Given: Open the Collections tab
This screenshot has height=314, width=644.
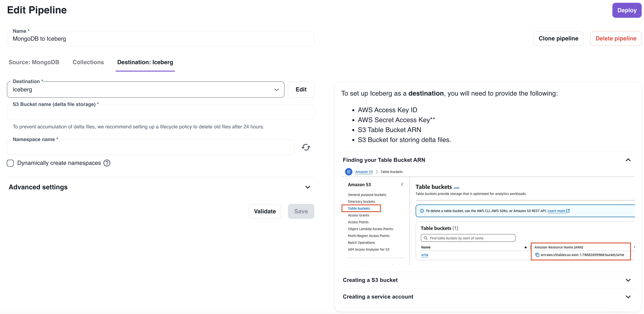Looking at the screenshot, I should 88,62.
